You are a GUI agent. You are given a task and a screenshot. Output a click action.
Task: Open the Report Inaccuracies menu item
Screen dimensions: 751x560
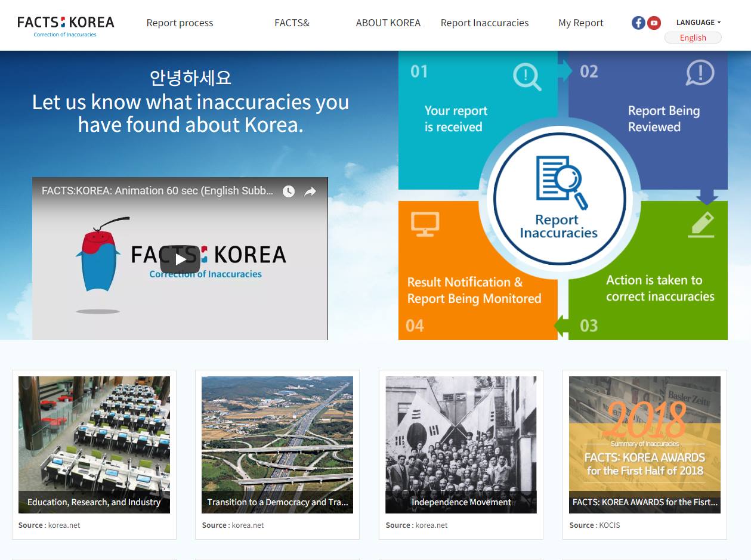coord(484,23)
